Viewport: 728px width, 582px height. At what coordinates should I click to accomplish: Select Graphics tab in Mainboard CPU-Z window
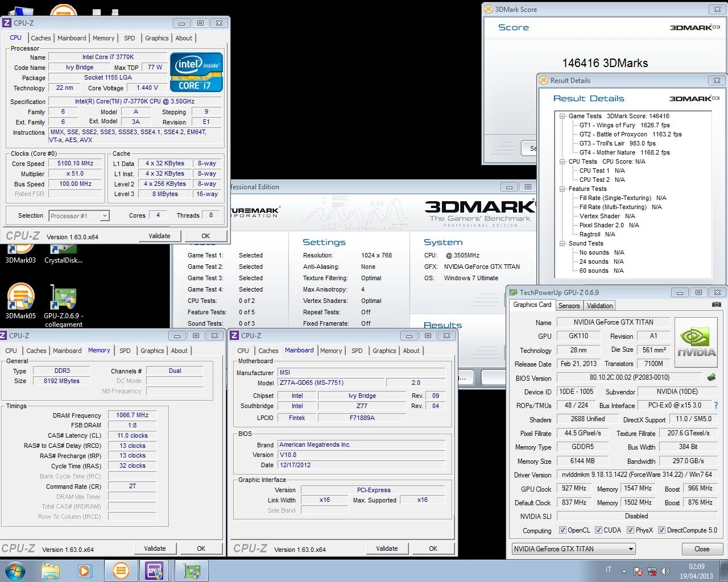point(384,351)
